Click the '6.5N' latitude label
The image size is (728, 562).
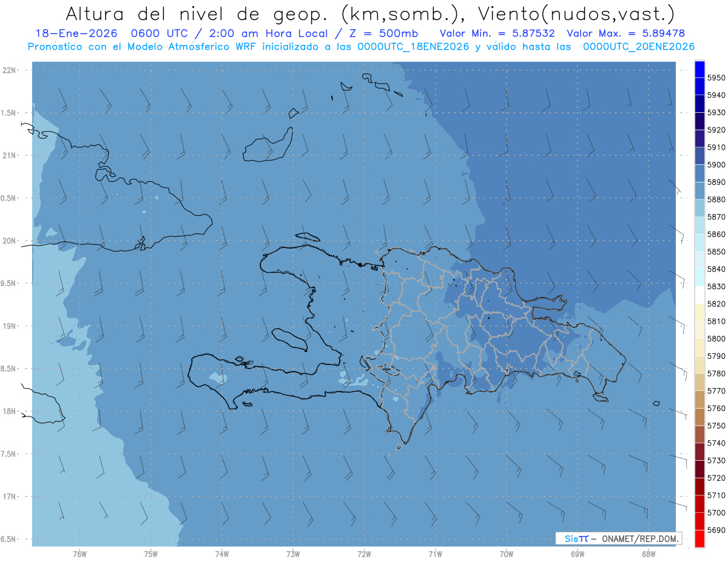pos(8,539)
